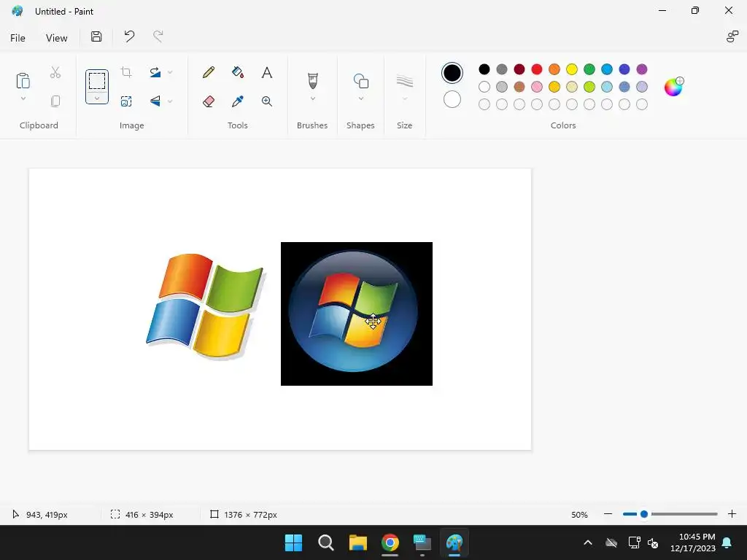Expand the Rotate options chevron
Viewport: 747px width, 560px height.
point(170,72)
